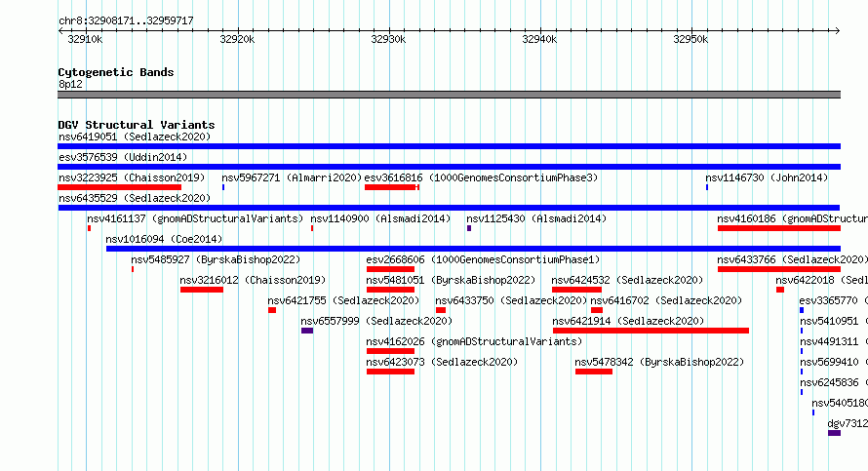Click the blue bar for esv3576539
The height and width of the screenshot is (471, 868).
pyautogui.click(x=449, y=167)
